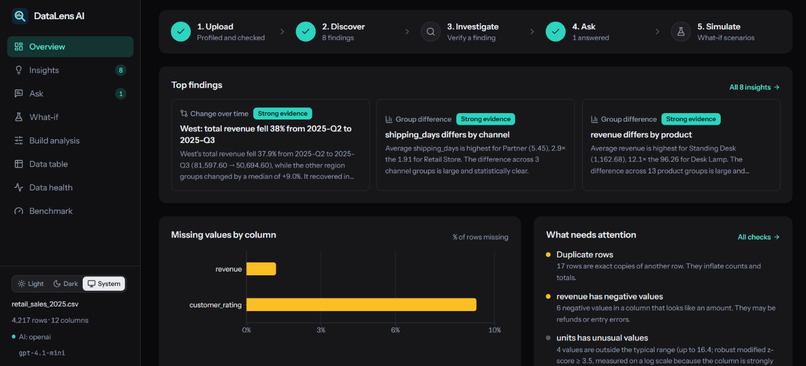The height and width of the screenshot is (366, 806).
Task: Click the Ask step checkmark icon
Action: [x=556, y=31]
